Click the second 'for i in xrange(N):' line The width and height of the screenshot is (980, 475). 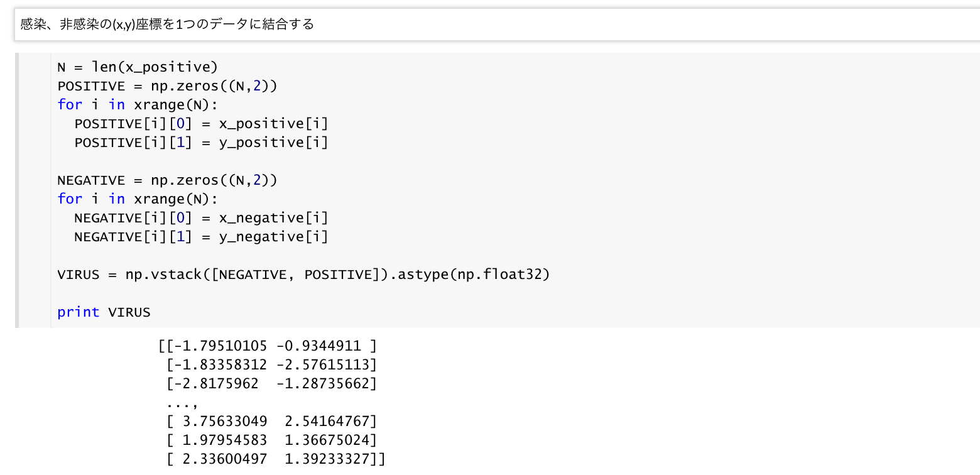tap(137, 199)
